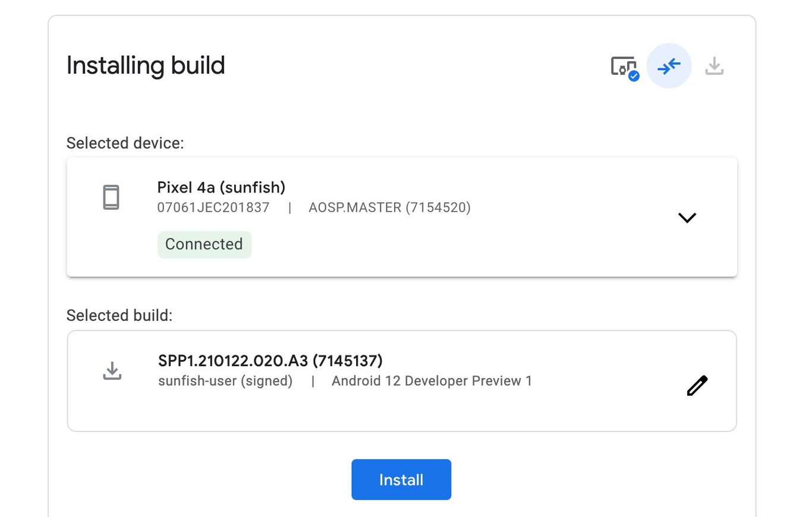Click the blue checkmark badge on the devices icon
Viewport: 812px width, 517px height.
click(x=633, y=75)
